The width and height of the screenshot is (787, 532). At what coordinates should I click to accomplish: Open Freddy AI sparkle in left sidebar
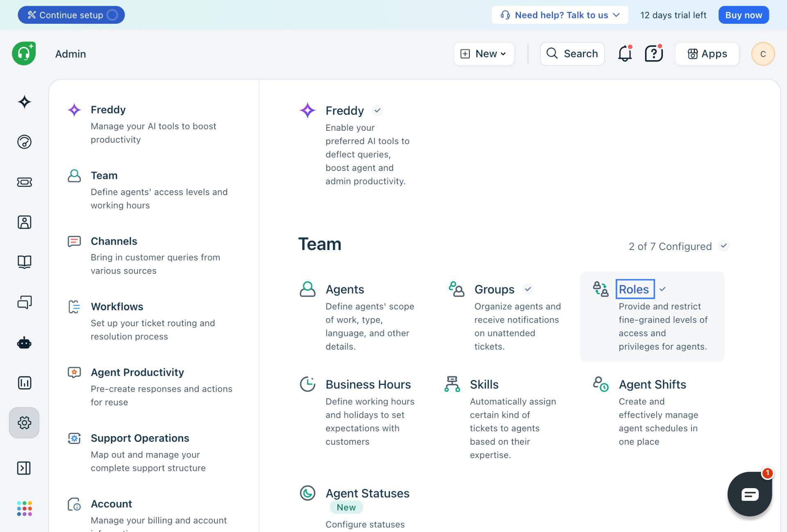pyautogui.click(x=24, y=102)
